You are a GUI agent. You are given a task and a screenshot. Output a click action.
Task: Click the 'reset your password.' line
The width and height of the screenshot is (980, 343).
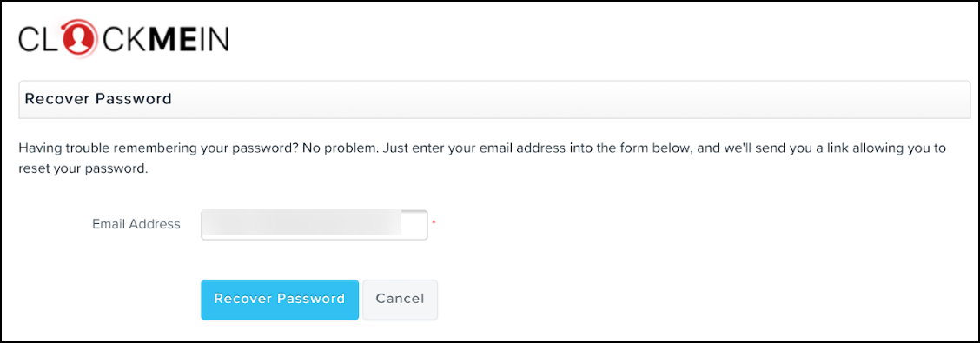(83, 169)
